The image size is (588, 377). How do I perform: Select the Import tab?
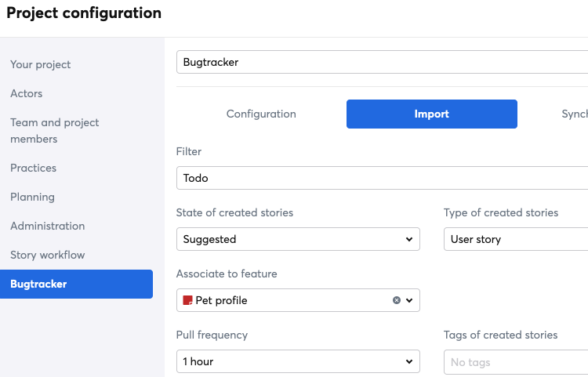point(432,114)
